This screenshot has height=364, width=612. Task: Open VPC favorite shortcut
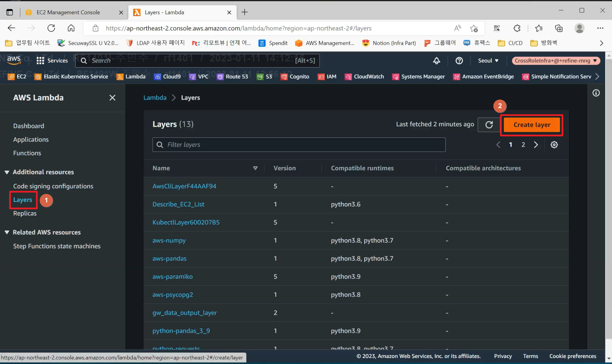(x=199, y=77)
